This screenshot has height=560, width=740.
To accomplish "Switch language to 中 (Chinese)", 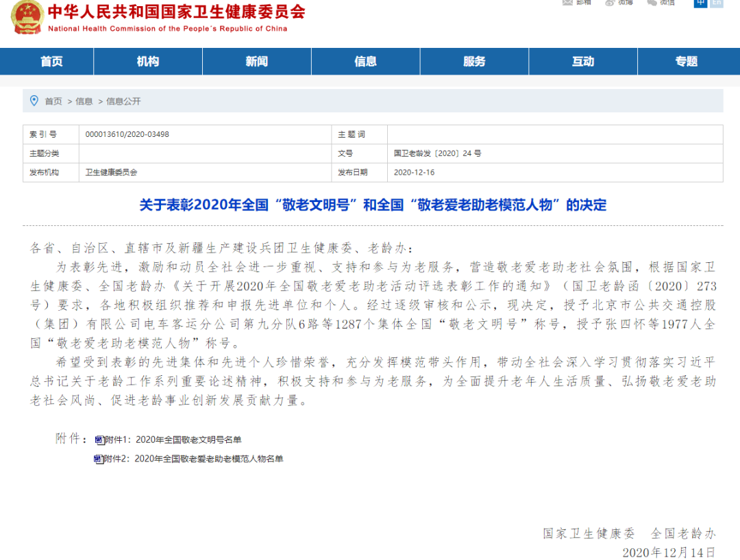I will (x=700, y=3).
